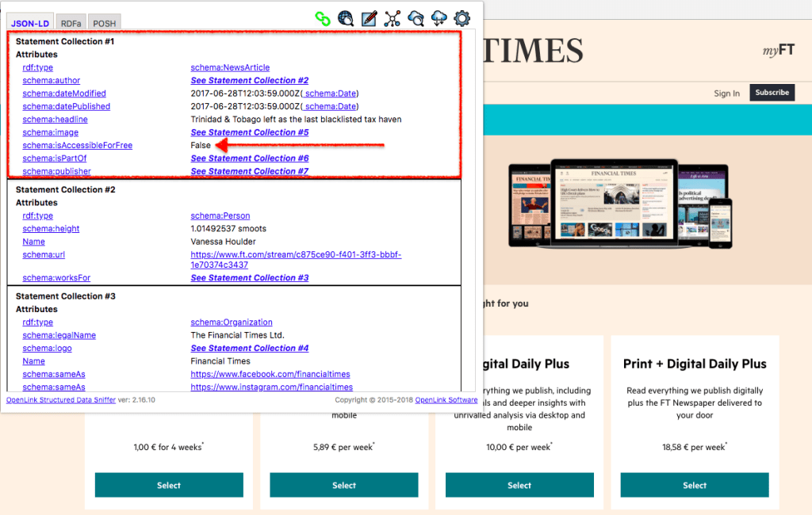Click the Statement Collection #3 heading

click(x=65, y=296)
